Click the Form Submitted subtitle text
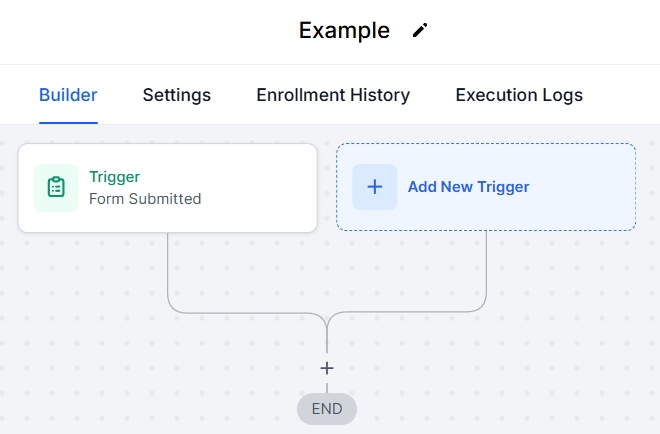This screenshot has height=434, width=660. click(x=145, y=199)
